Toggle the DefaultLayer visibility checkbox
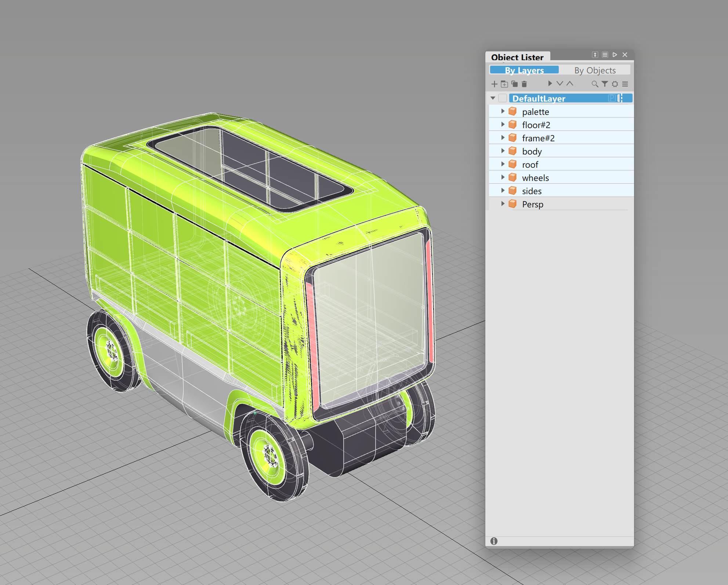 (503, 98)
